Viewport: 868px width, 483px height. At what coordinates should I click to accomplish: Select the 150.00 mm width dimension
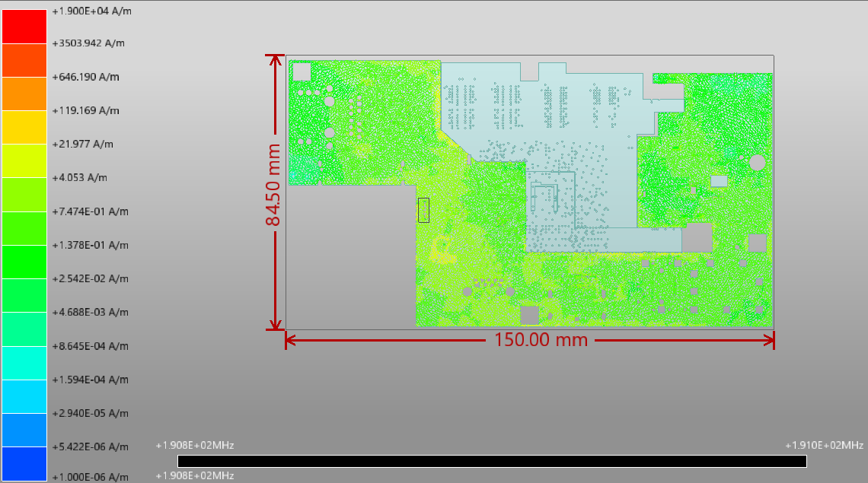[x=541, y=340]
